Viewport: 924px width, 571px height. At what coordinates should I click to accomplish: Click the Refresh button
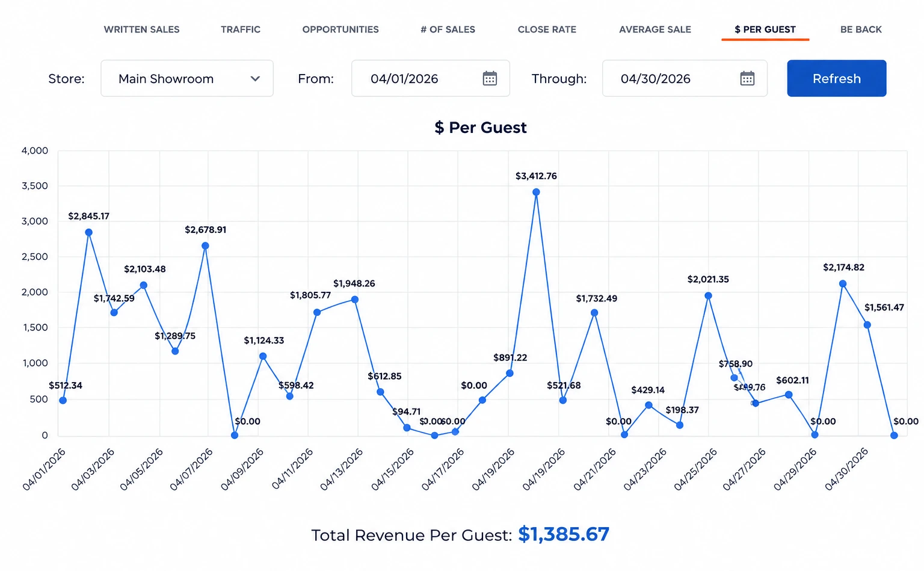click(837, 78)
